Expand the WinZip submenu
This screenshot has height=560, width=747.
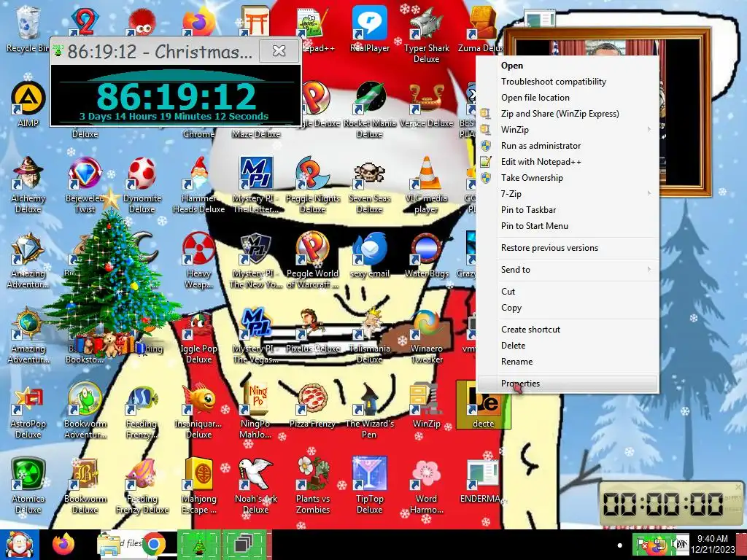pos(568,130)
